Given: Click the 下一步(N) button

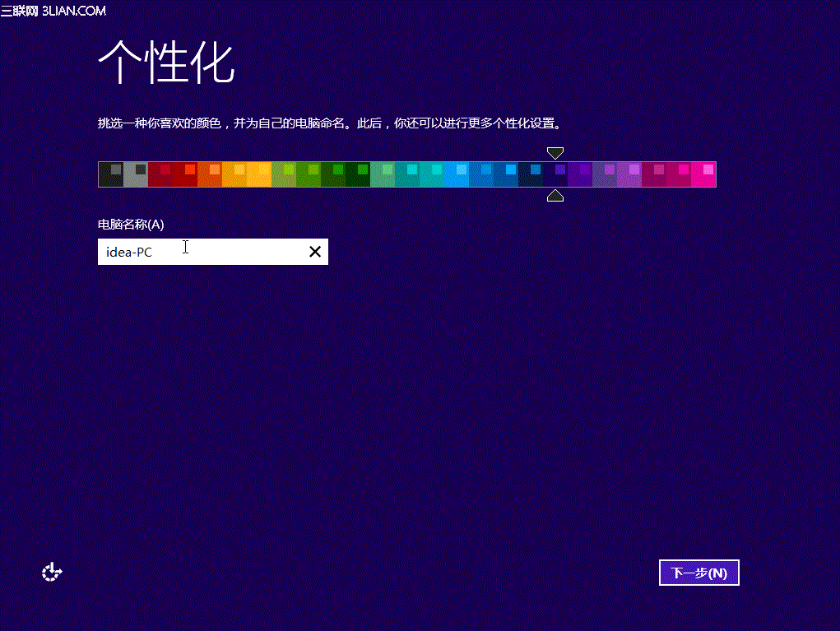Looking at the screenshot, I should (x=698, y=572).
